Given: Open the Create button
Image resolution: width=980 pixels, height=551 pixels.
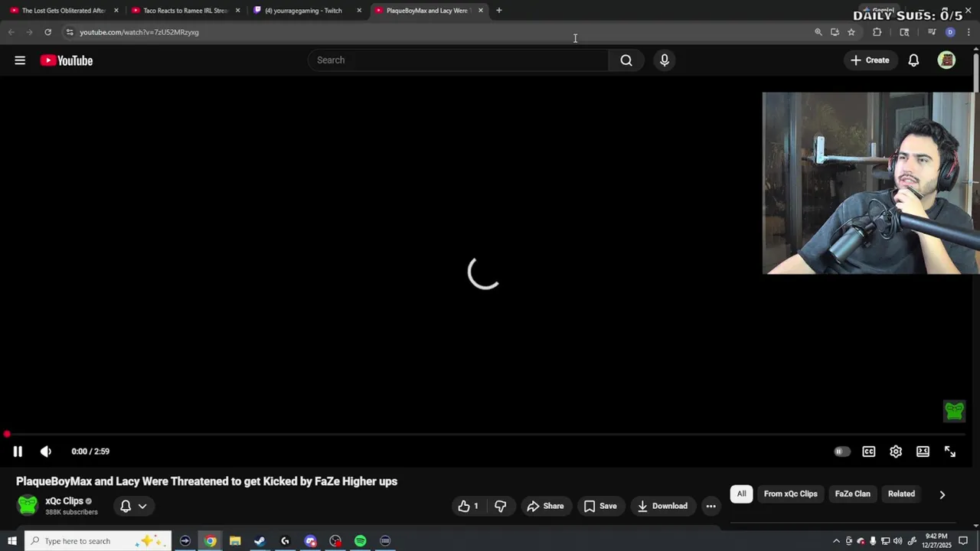Looking at the screenshot, I should tap(870, 60).
